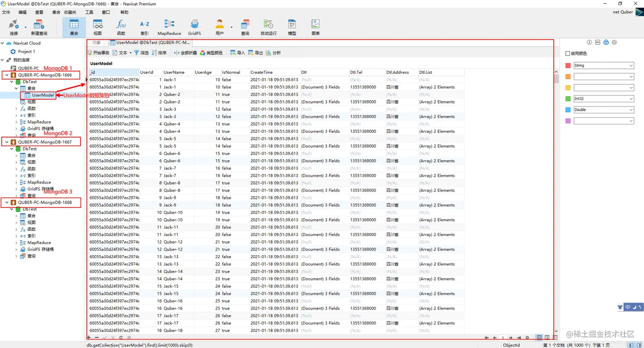Click the 自动运行 (Automation) toolbar icon
The width and height of the screenshot is (644, 348).
point(268,27)
